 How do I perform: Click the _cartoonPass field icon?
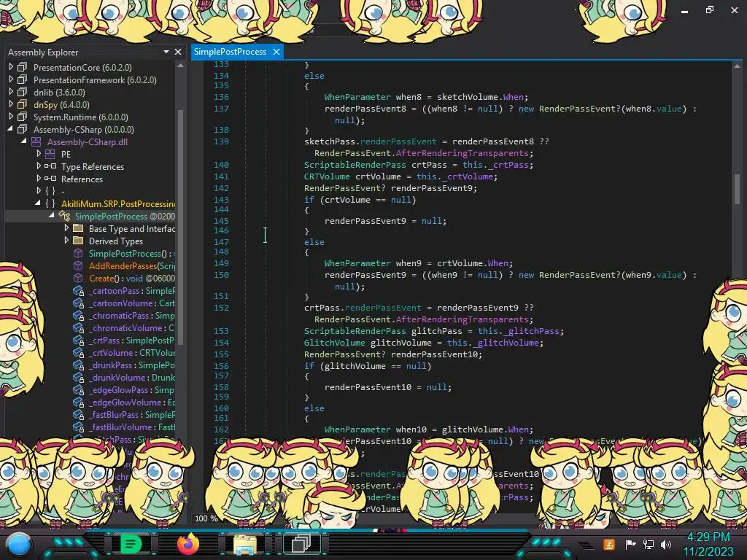click(x=78, y=290)
